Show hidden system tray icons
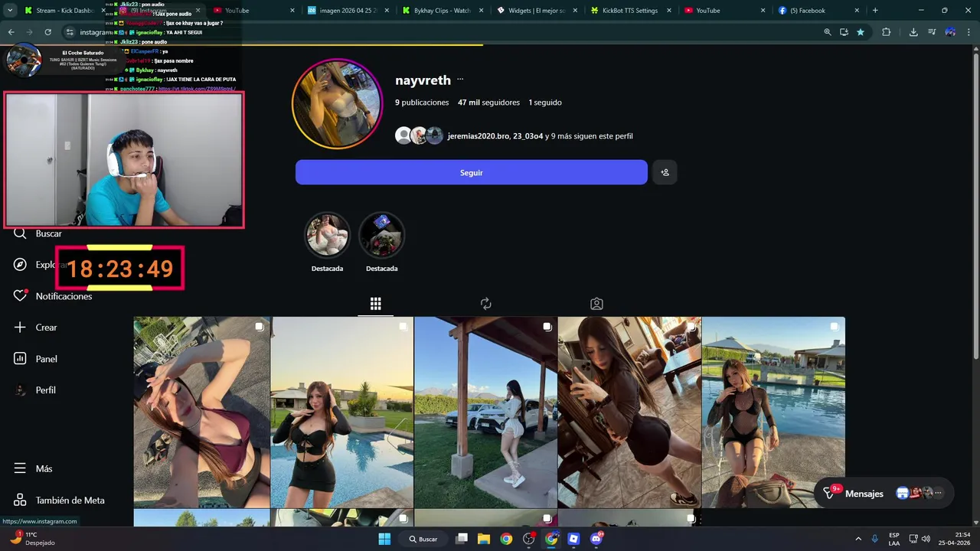This screenshot has width=980, height=551. [x=857, y=539]
